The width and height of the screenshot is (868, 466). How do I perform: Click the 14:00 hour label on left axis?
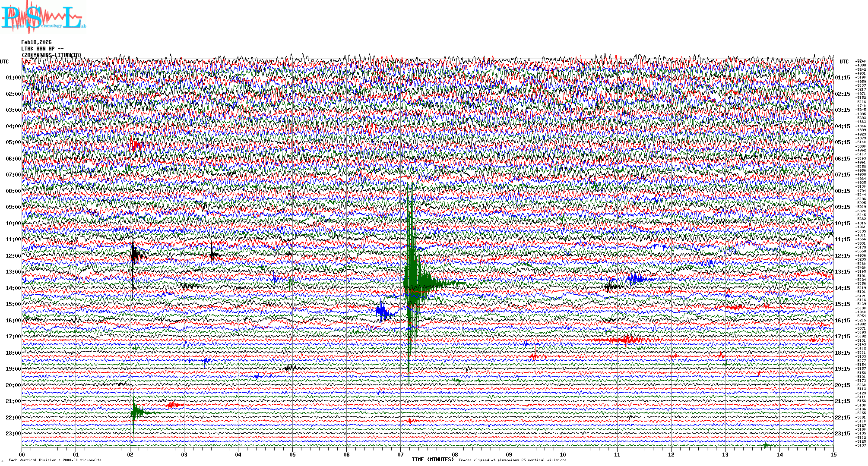point(13,288)
